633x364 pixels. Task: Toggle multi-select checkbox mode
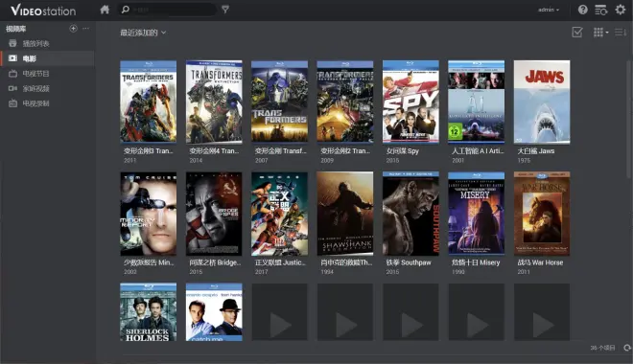coord(577,33)
